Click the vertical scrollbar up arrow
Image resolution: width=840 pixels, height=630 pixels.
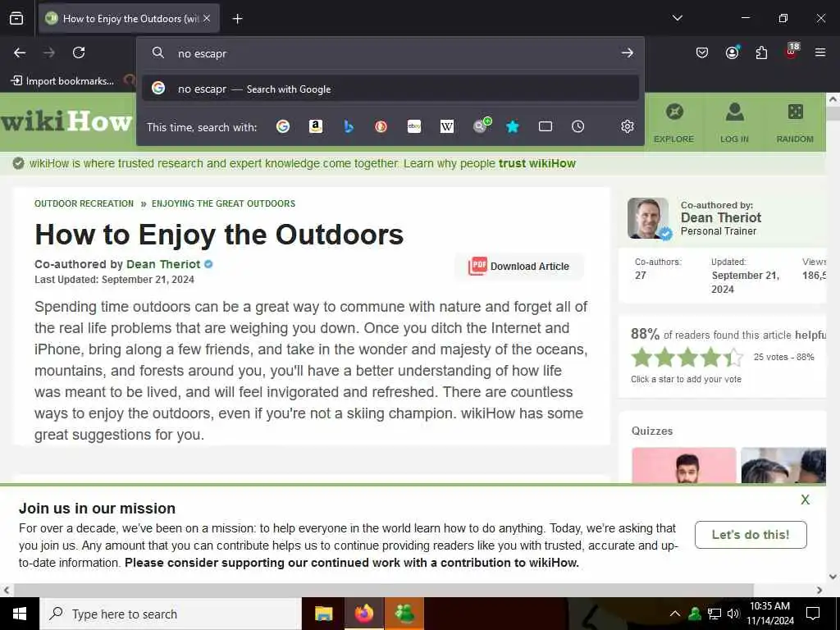click(833, 99)
